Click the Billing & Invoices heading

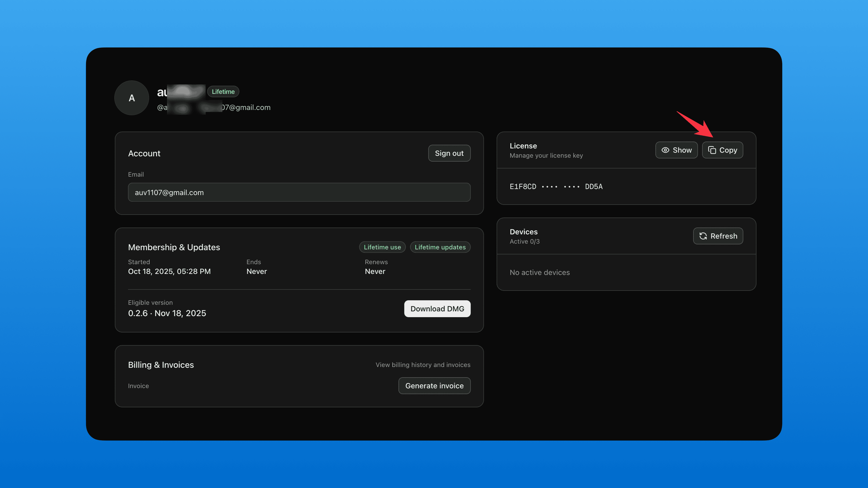(161, 365)
